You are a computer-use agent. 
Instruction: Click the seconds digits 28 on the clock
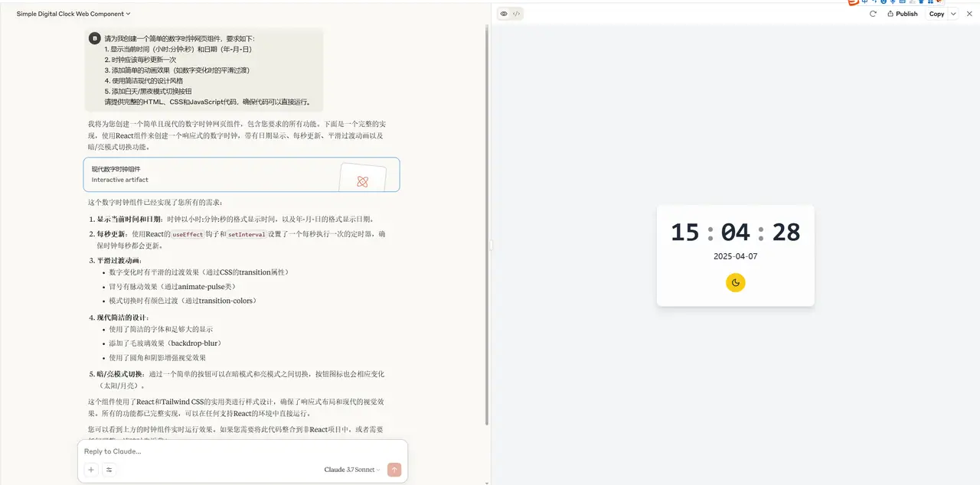point(786,232)
